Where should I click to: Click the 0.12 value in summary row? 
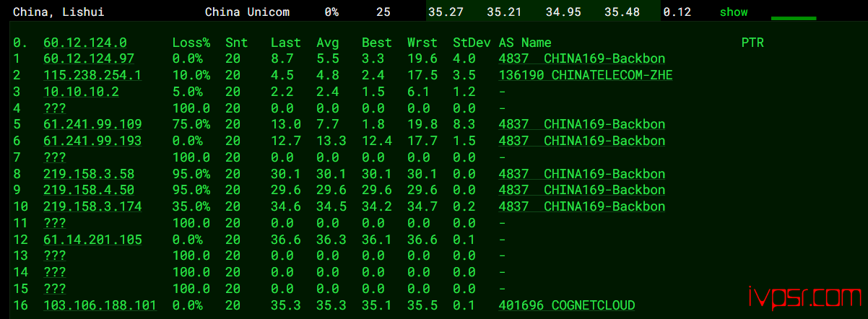click(677, 12)
